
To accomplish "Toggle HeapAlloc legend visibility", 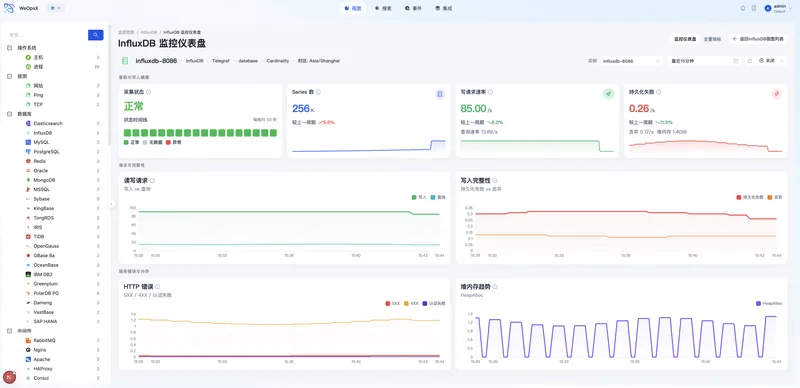I will pyautogui.click(x=768, y=303).
